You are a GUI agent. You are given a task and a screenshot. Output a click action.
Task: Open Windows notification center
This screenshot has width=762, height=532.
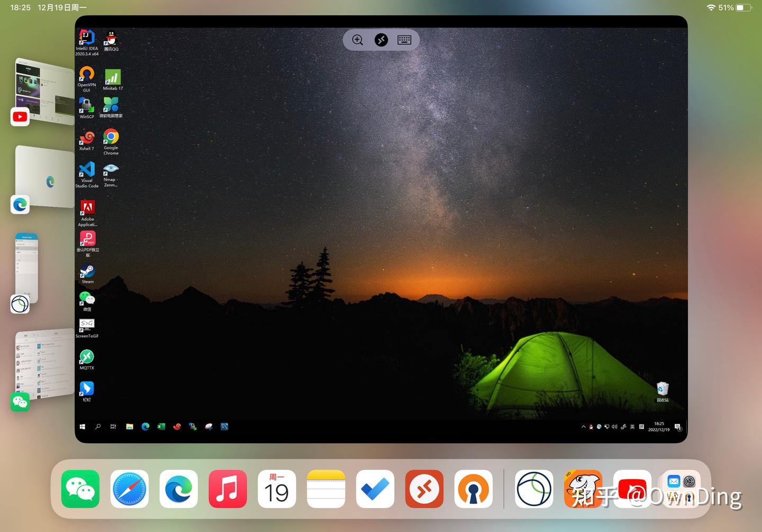pyautogui.click(x=678, y=427)
